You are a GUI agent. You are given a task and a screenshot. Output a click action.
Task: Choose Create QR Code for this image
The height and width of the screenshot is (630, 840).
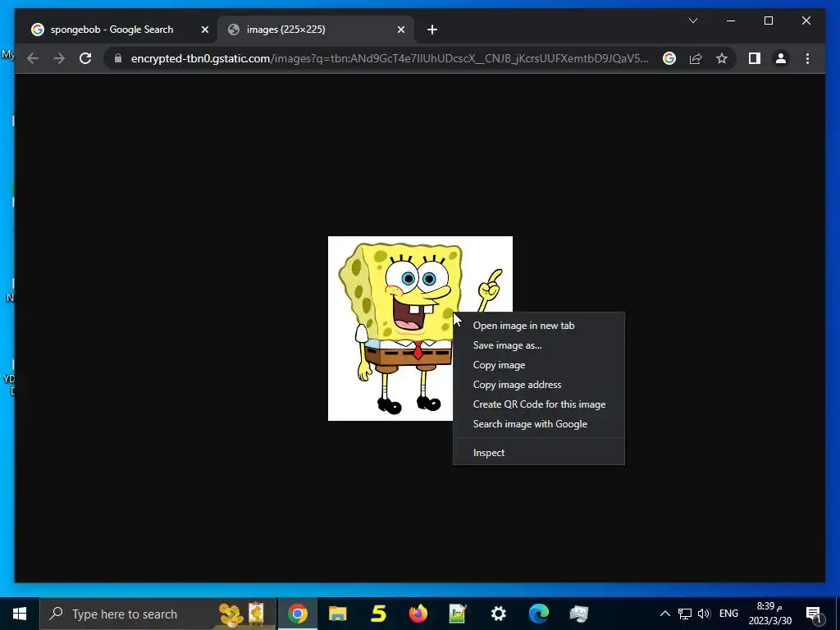click(x=538, y=404)
